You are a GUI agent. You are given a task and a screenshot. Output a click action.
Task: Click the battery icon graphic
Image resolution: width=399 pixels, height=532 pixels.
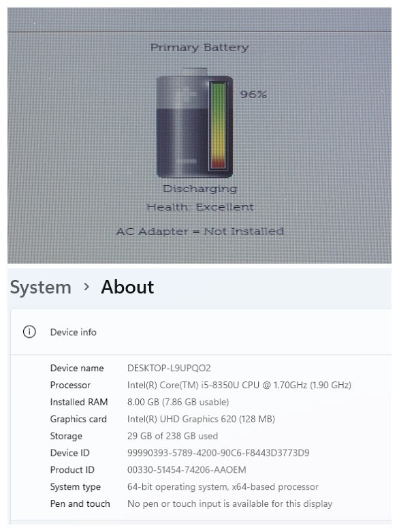pyautogui.click(x=195, y=123)
